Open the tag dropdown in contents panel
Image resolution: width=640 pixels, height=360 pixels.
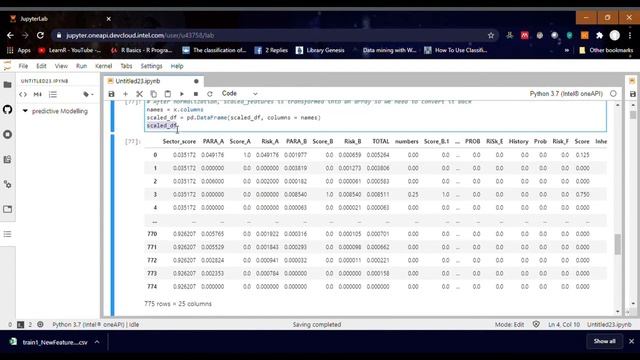88,94
